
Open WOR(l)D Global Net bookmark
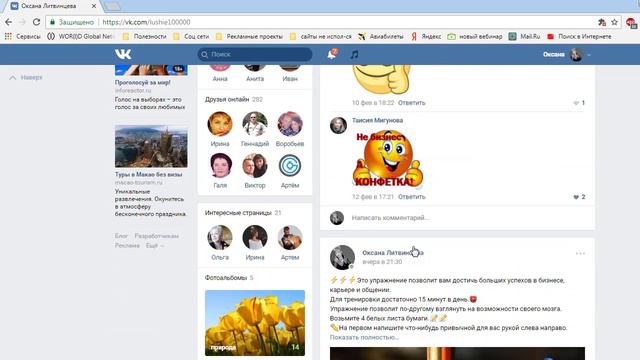pos(80,36)
